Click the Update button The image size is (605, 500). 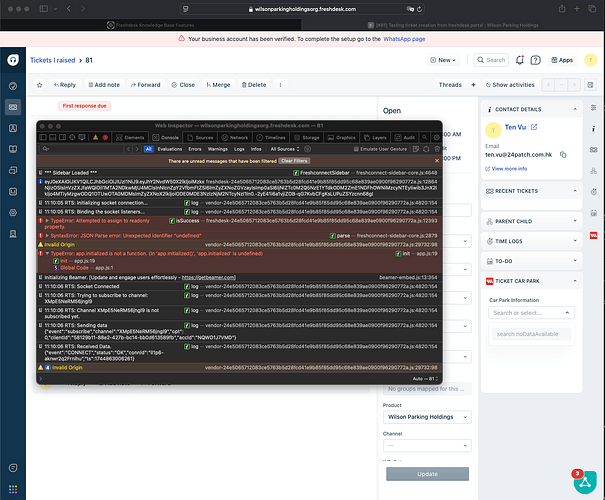click(428, 474)
